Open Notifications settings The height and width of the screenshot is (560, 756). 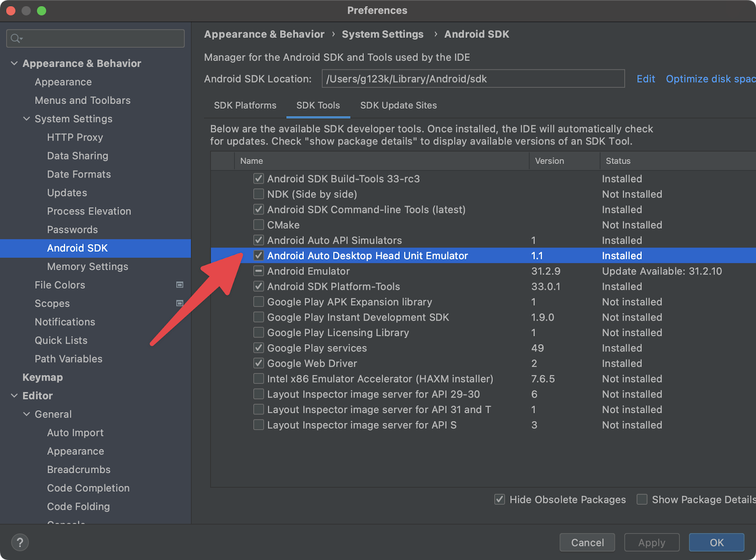pyautogui.click(x=65, y=322)
